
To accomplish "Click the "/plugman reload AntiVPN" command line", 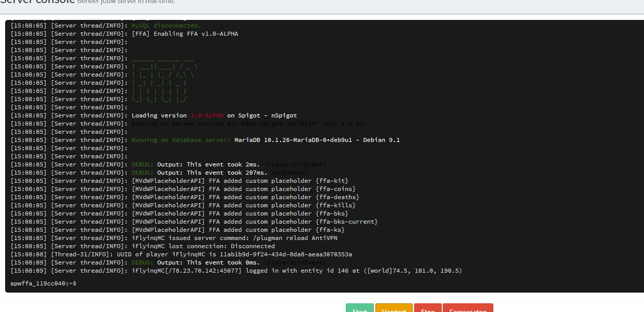I will coord(236,238).
